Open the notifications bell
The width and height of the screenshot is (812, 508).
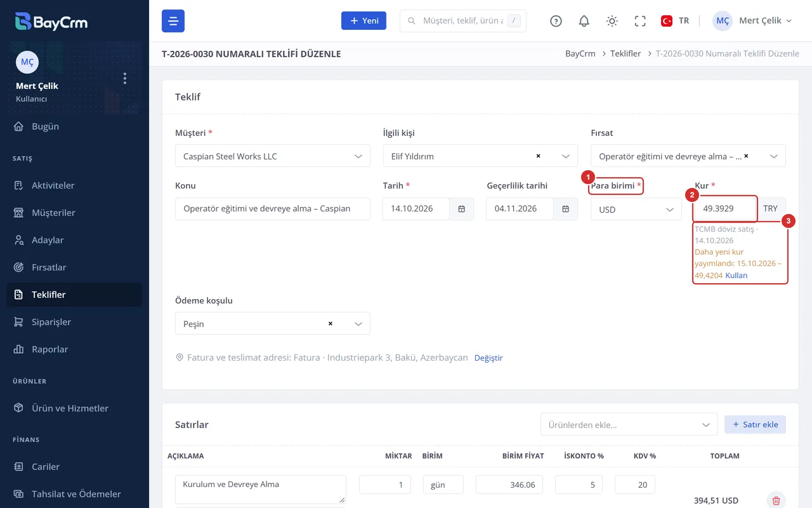click(584, 21)
